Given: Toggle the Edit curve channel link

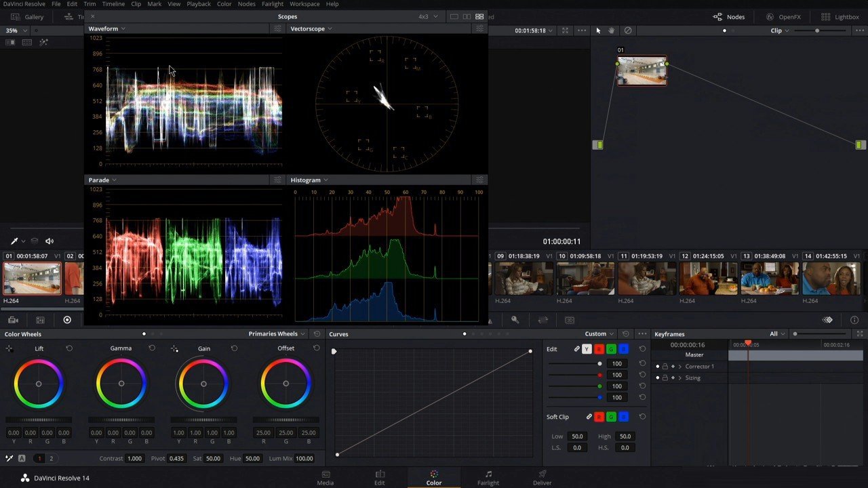Looking at the screenshot, I should click(x=577, y=349).
